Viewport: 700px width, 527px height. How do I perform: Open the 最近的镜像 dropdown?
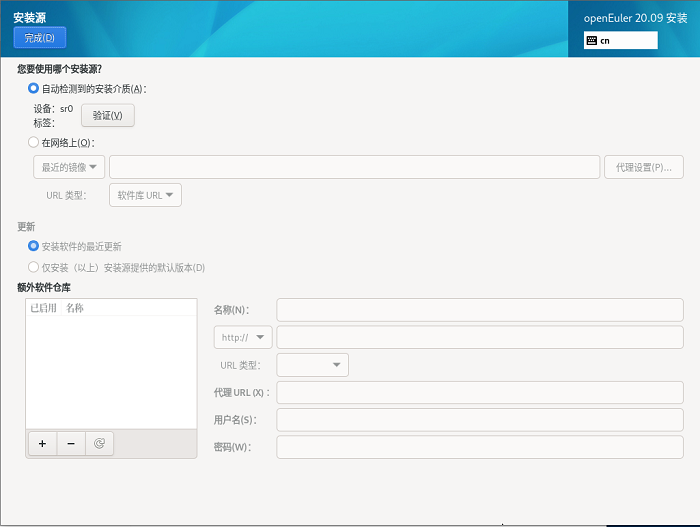pos(68,167)
